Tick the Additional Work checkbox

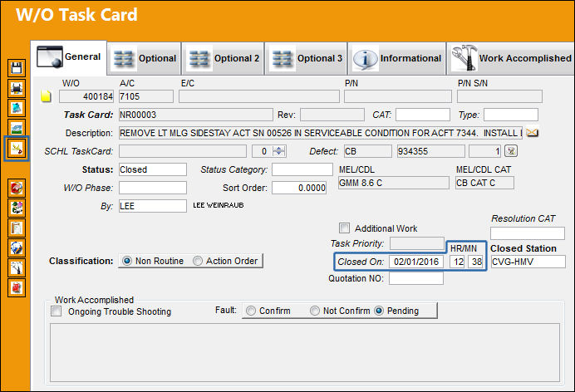click(x=344, y=228)
